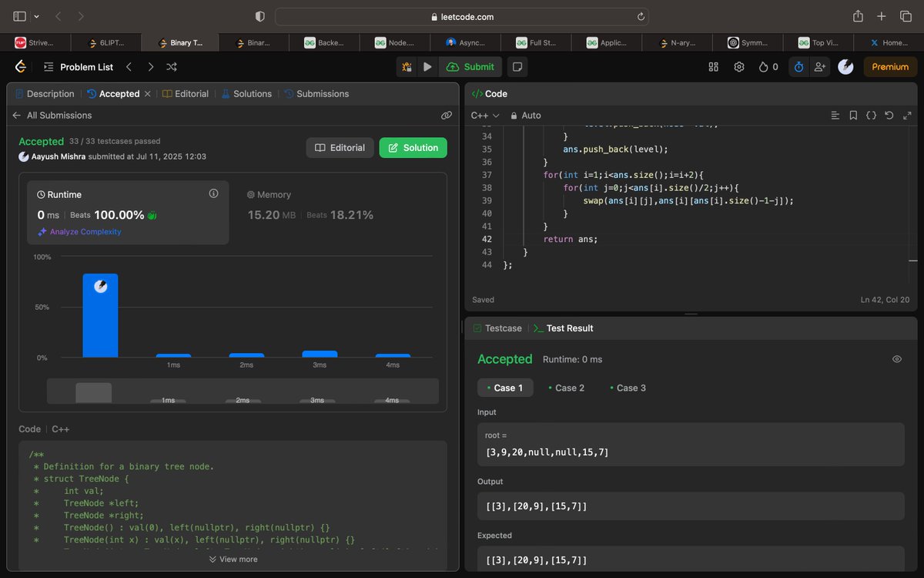Select the Memory stats card

coord(339,213)
